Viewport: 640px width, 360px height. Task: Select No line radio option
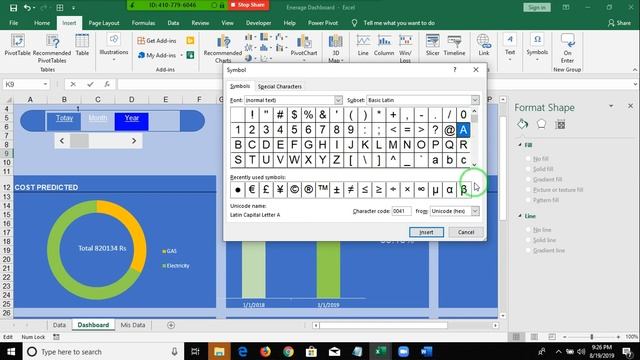(x=528, y=230)
